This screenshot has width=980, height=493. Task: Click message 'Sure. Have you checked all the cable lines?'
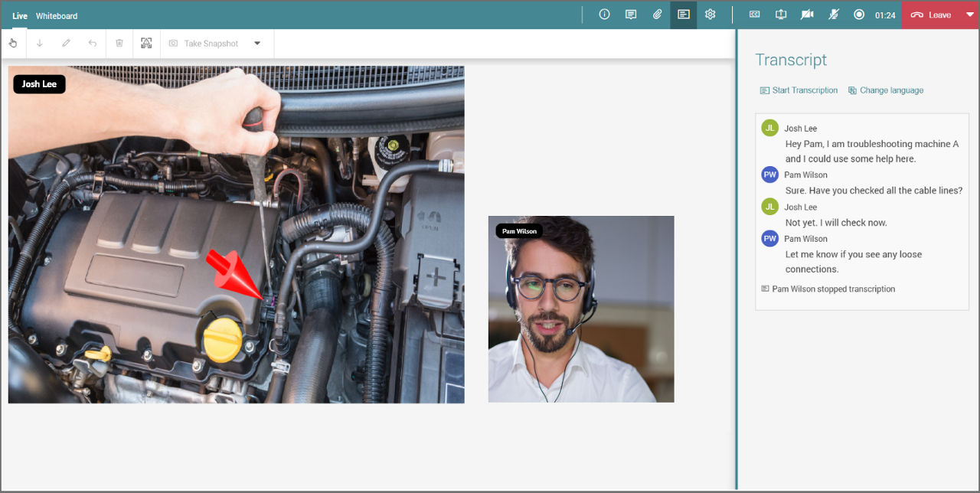tap(874, 191)
